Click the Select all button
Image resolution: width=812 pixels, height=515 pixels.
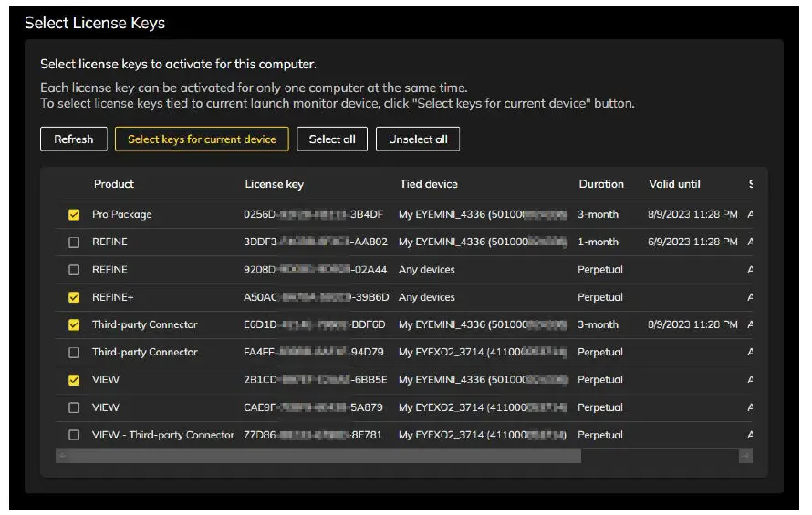pyautogui.click(x=332, y=139)
